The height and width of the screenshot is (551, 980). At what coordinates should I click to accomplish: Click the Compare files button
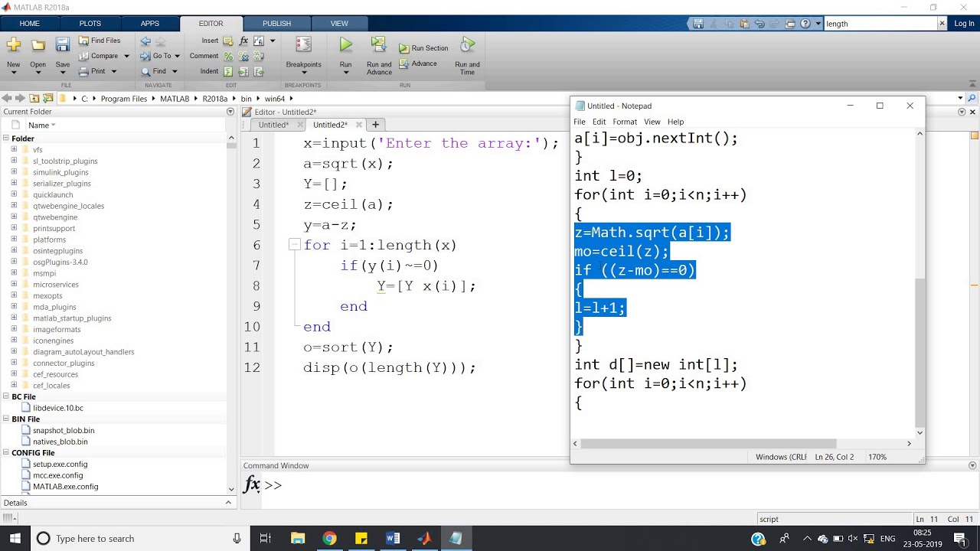click(99, 56)
